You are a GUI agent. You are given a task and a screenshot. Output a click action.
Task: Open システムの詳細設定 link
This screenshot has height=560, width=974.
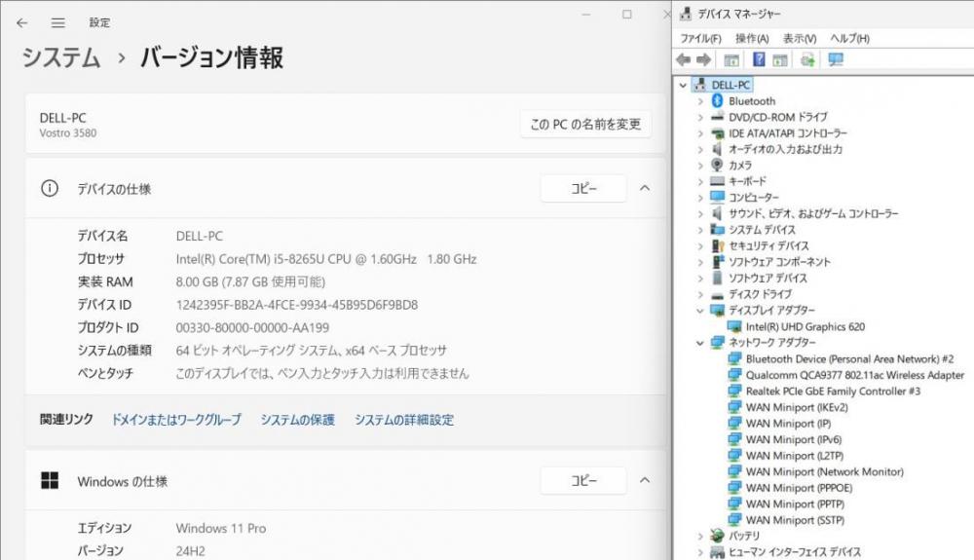404,420
